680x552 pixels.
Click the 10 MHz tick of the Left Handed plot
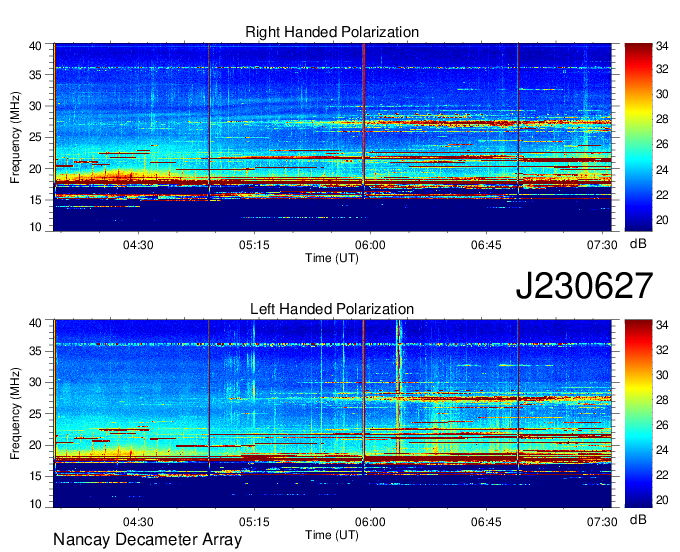click(36, 504)
